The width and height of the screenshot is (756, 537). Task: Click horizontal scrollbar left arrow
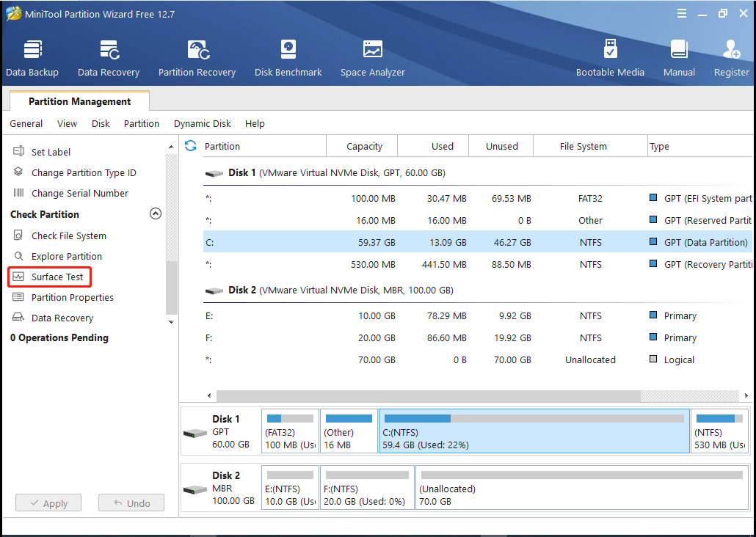click(x=209, y=395)
